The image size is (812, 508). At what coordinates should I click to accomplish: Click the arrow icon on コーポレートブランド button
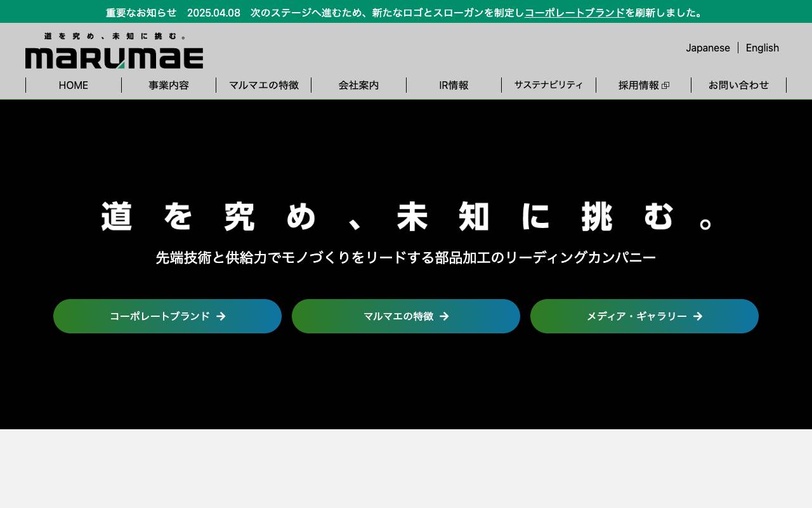(221, 316)
